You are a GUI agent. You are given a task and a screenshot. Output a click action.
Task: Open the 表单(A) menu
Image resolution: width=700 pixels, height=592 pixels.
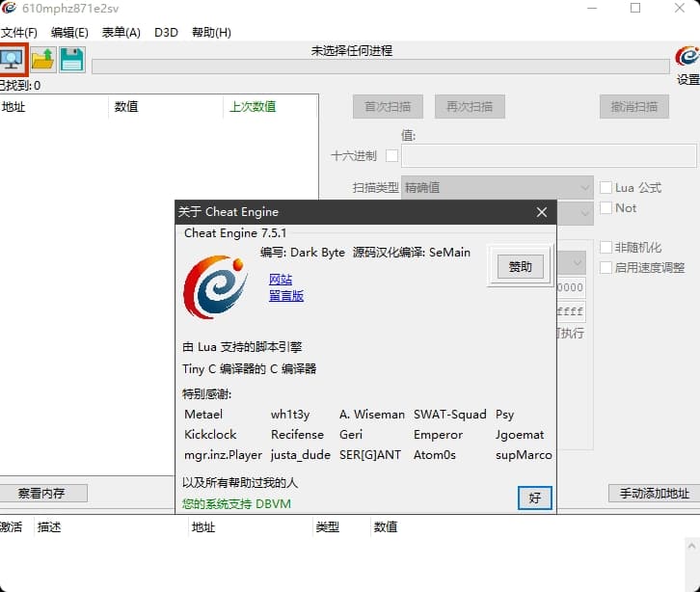click(121, 33)
